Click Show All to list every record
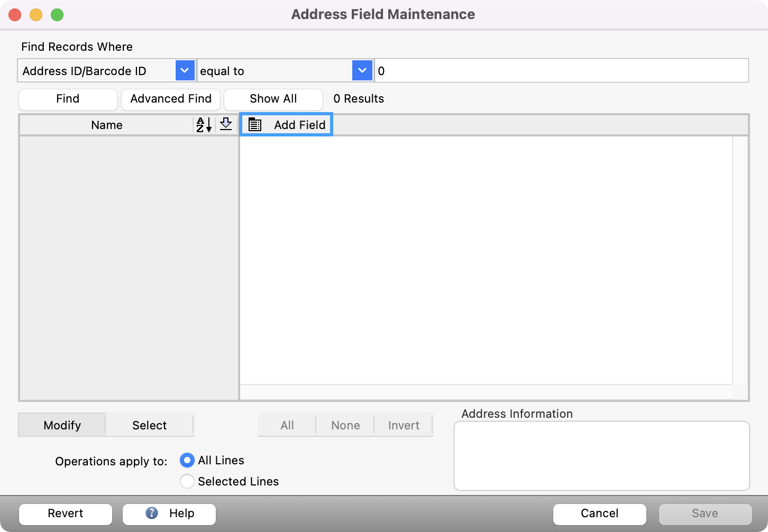The image size is (768, 532). [x=273, y=99]
